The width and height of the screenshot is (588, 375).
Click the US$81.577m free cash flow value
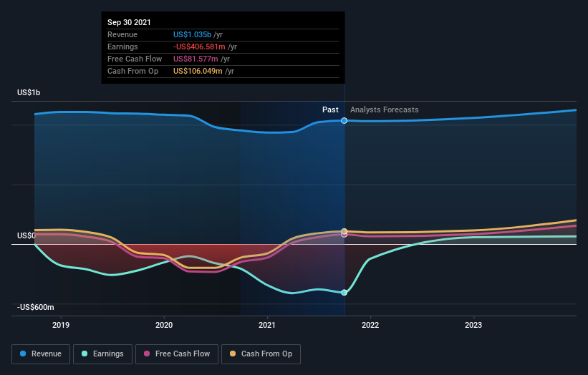pyautogui.click(x=196, y=59)
